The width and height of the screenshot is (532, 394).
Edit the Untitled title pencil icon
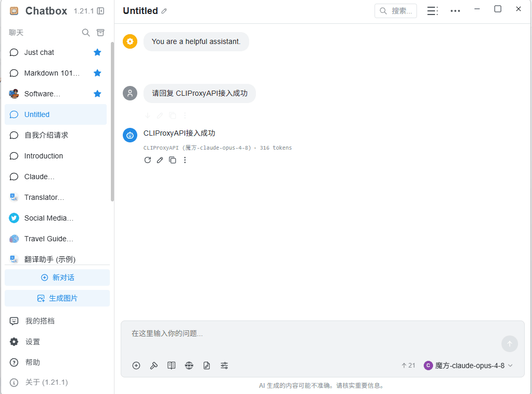164,11
